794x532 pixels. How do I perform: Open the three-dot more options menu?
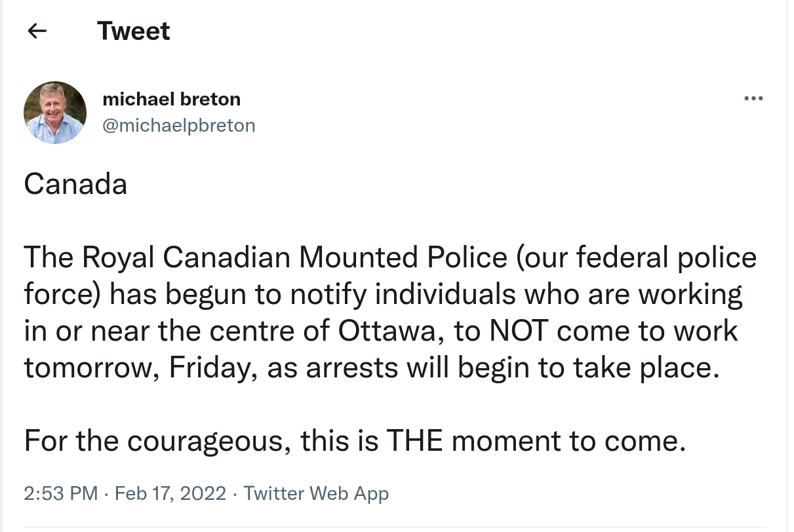pyautogui.click(x=753, y=99)
